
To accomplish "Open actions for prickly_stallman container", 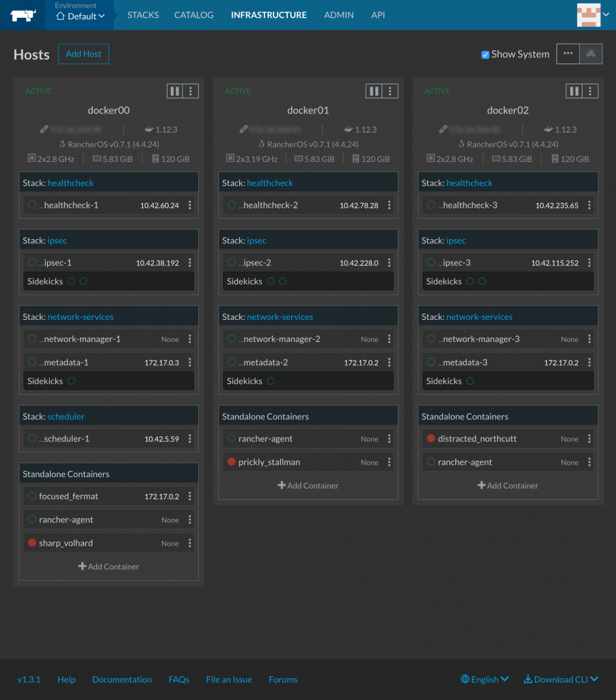I will tap(389, 462).
